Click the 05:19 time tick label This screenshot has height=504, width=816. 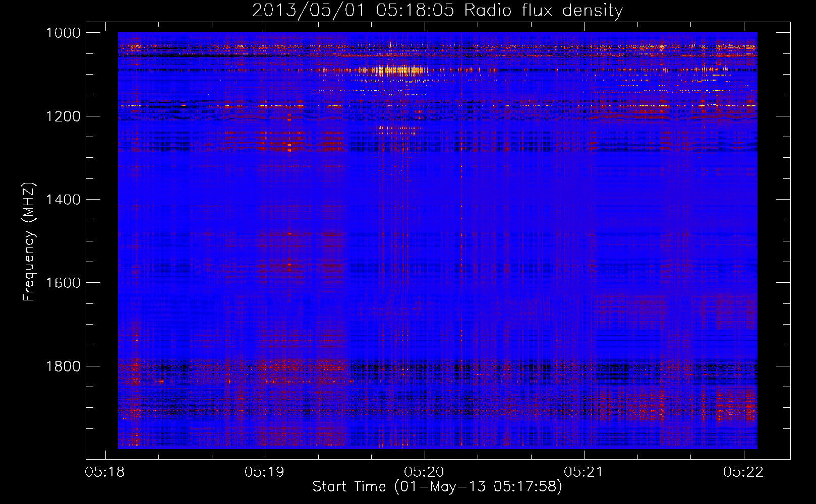click(x=264, y=472)
